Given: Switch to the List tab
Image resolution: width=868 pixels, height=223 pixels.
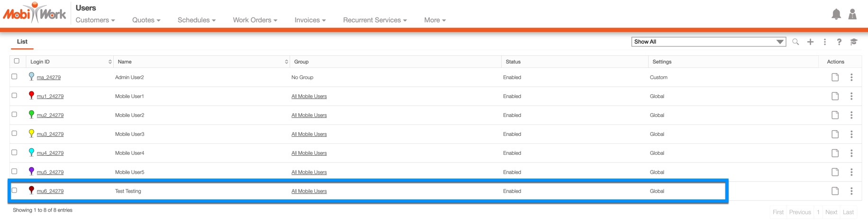Looking at the screenshot, I should coord(22,42).
